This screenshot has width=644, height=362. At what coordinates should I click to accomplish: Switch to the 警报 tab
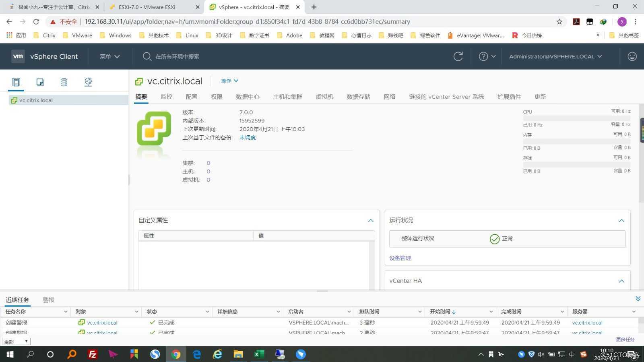[x=49, y=300]
